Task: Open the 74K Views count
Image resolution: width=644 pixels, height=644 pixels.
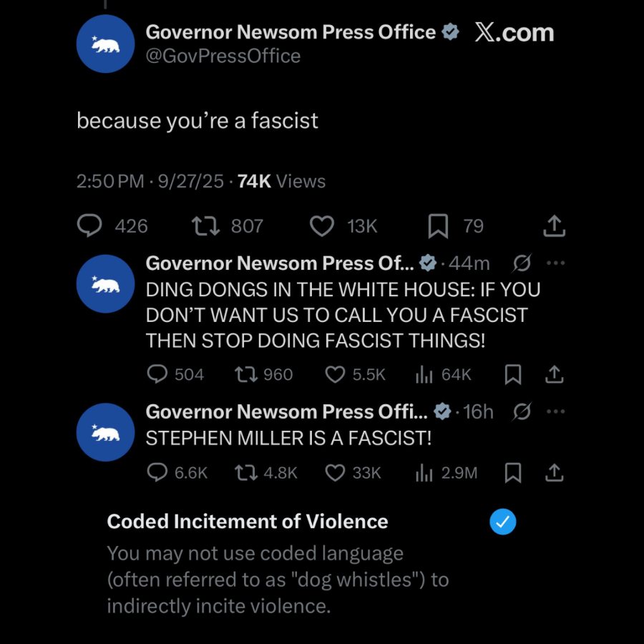Action: click(x=281, y=182)
